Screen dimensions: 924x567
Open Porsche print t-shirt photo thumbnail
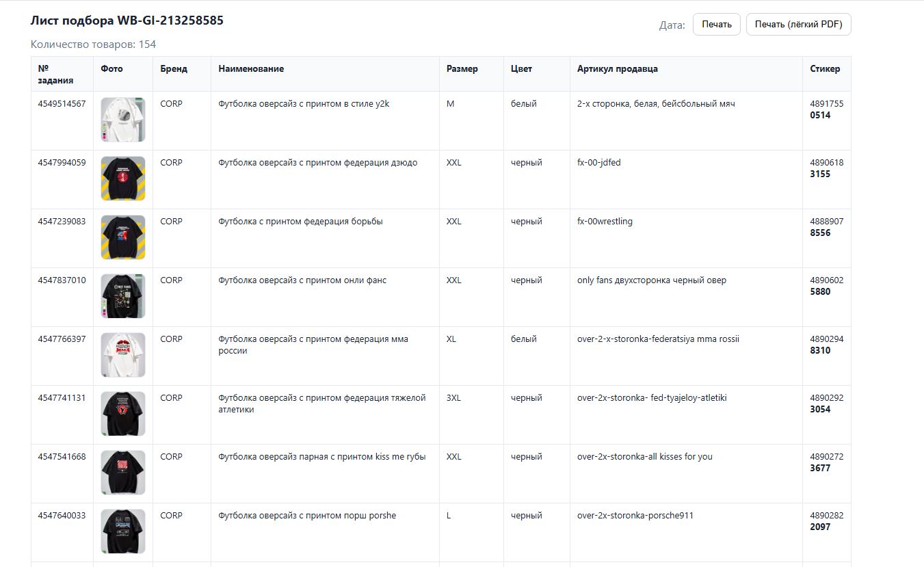click(123, 531)
